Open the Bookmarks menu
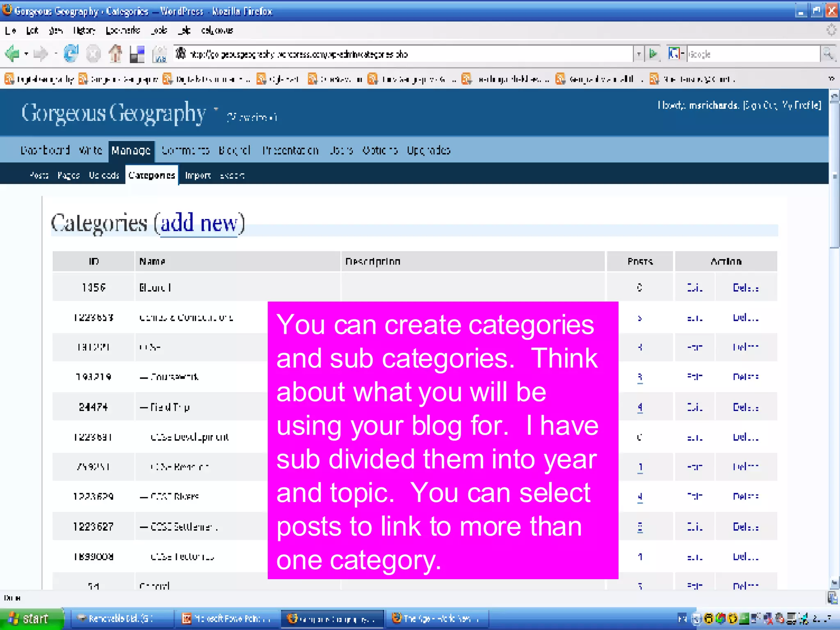This screenshot has width=840, height=630. pos(123,30)
